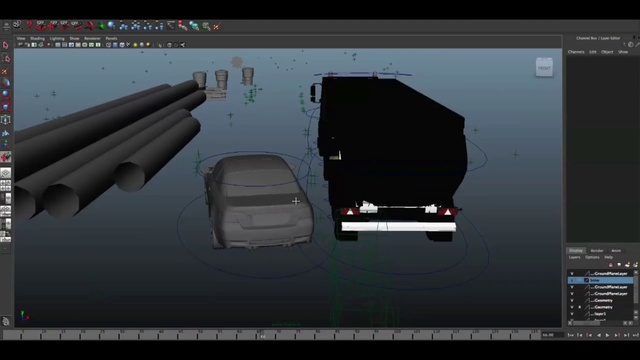Screen dimensions: 640x360
Task: Open the Options menu in Layer Editor
Action: coord(592,257)
